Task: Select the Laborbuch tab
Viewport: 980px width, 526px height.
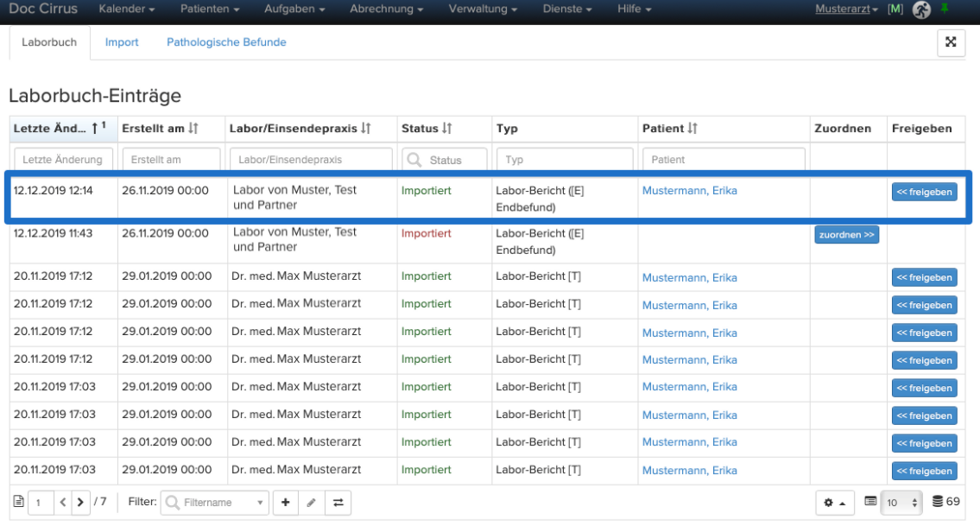Action: tap(49, 42)
